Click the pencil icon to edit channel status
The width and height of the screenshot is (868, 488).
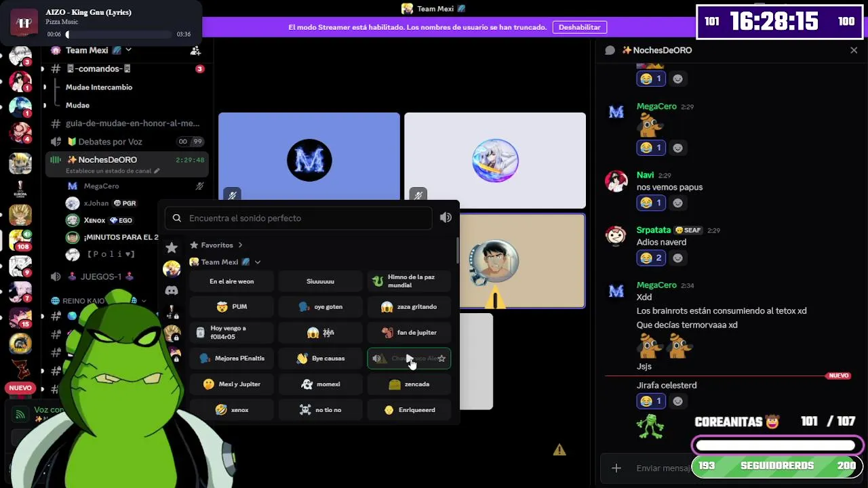point(157,171)
